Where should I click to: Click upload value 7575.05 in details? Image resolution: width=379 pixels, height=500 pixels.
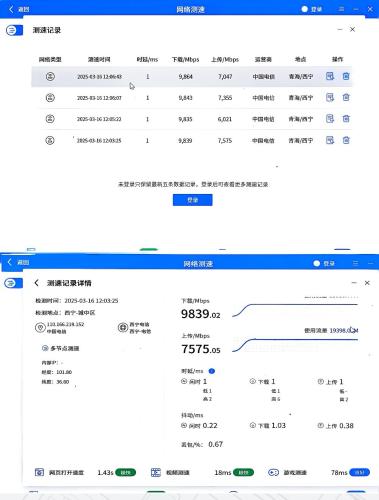(x=201, y=349)
